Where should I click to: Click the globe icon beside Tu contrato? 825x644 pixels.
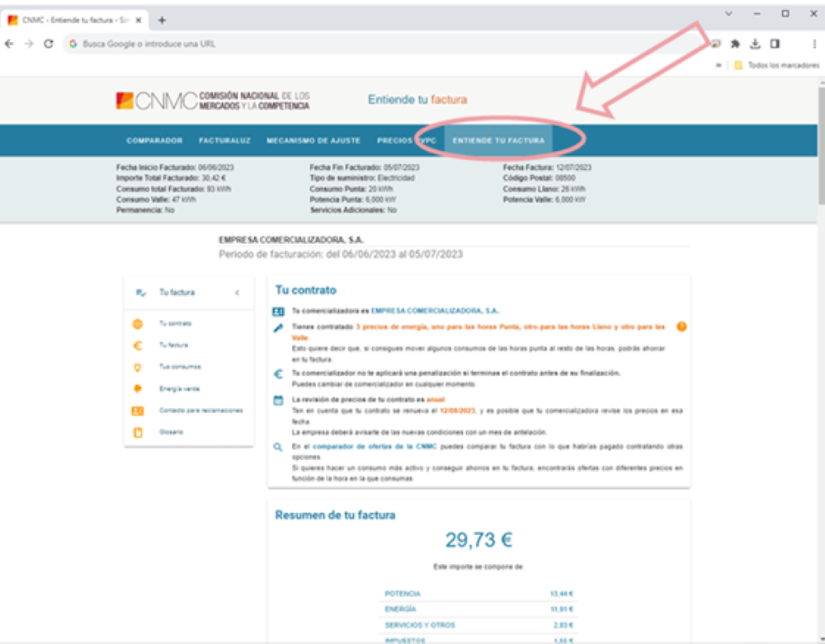pyautogui.click(x=138, y=324)
